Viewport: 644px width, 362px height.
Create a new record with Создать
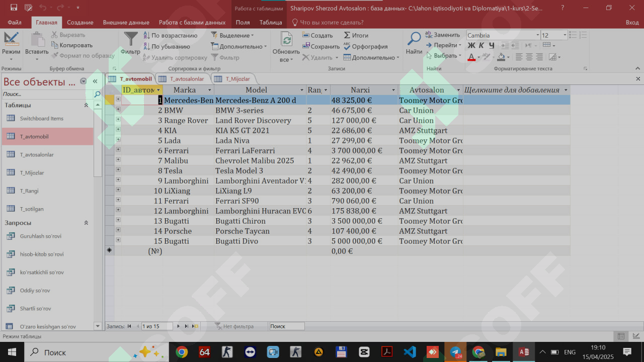pos(317,36)
